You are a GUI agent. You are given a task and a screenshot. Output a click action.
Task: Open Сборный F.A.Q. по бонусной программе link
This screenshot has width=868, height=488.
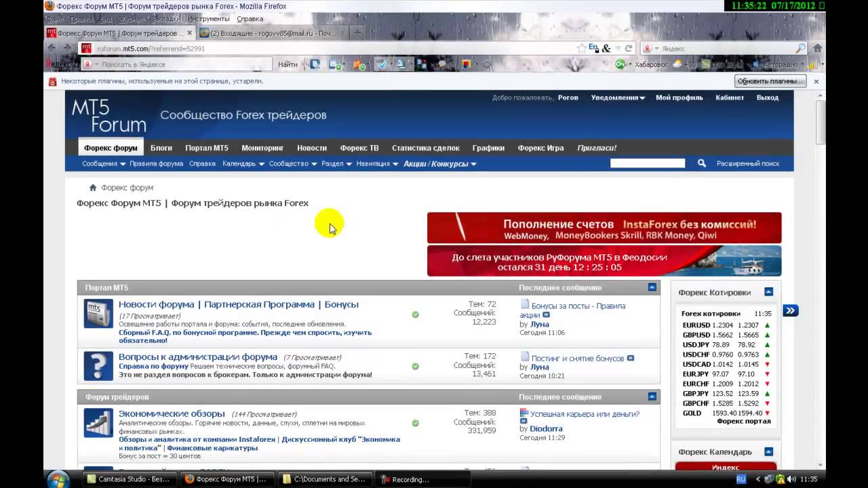(245, 336)
